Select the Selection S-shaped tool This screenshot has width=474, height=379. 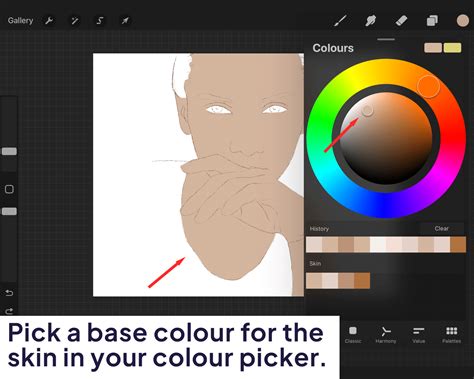click(100, 21)
